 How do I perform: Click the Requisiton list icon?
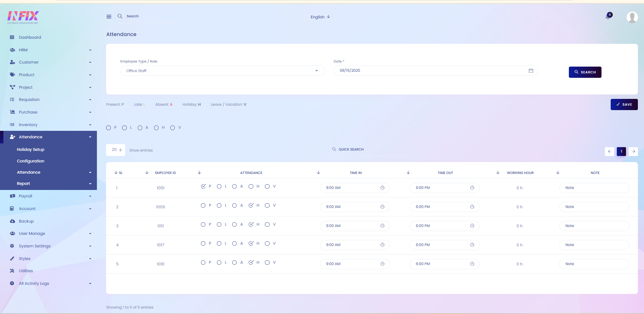coord(12,100)
